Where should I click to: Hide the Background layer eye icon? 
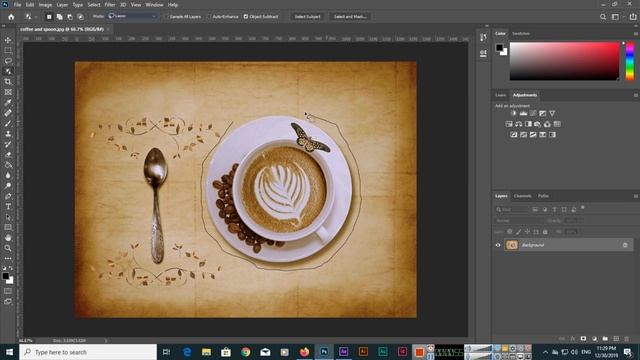tap(498, 245)
